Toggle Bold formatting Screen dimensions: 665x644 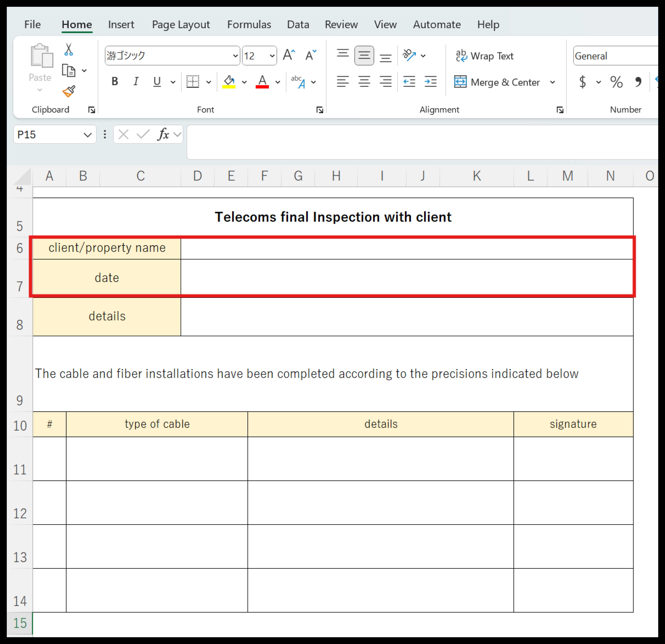pyautogui.click(x=115, y=82)
